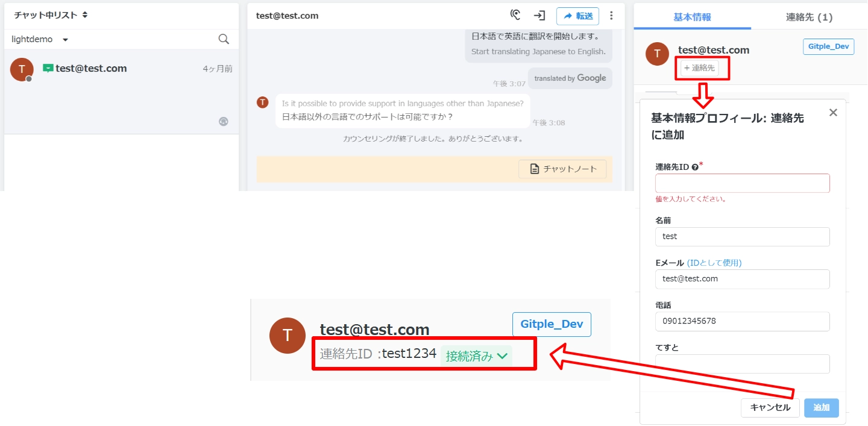This screenshot has height=426, width=868.
Task: Click the ear listening icon in chat header
Action: click(x=515, y=16)
